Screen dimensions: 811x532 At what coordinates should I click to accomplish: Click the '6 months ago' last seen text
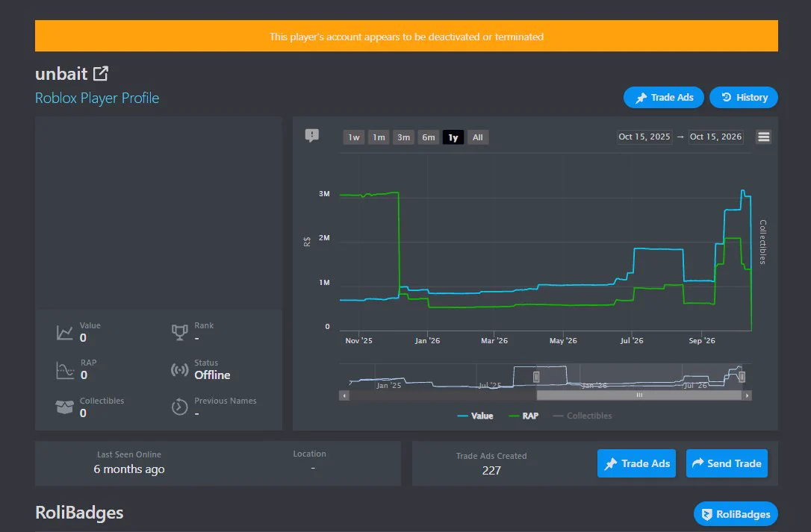129,469
